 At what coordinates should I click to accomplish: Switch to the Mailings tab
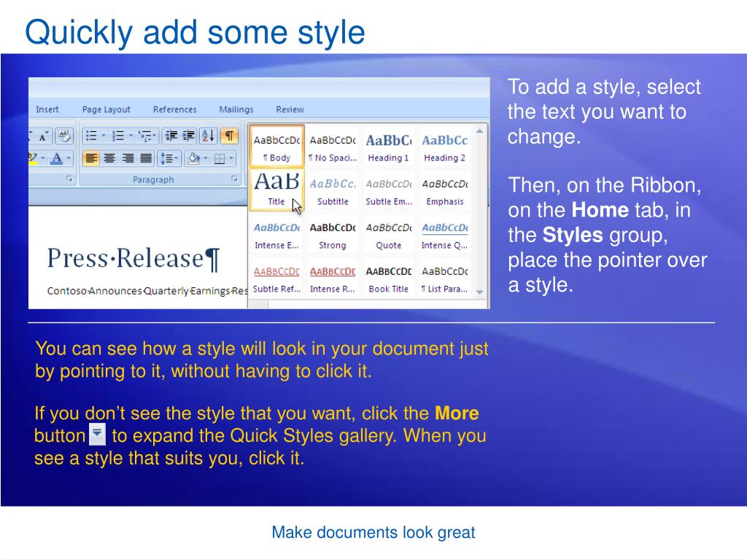[x=236, y=109]
